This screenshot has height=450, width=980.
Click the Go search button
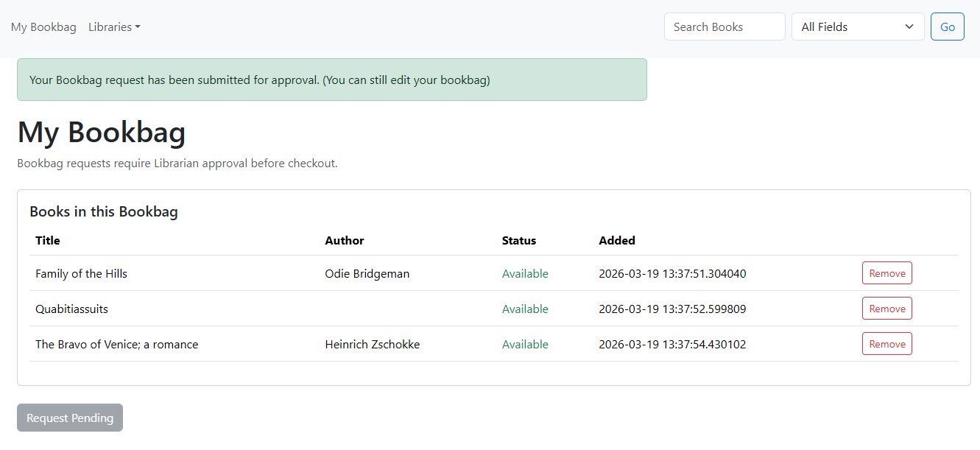948,26
